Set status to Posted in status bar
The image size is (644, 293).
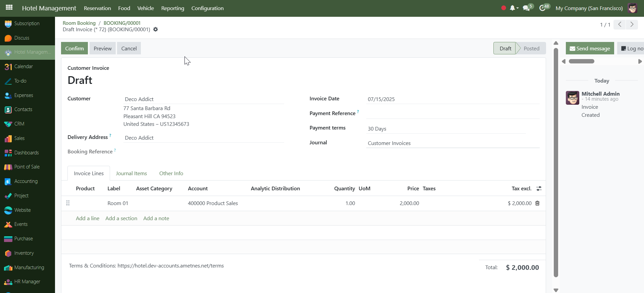[x=531, y=48]
